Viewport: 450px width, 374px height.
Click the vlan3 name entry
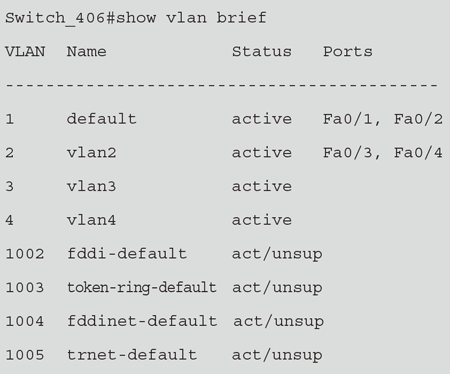[91, 186]
